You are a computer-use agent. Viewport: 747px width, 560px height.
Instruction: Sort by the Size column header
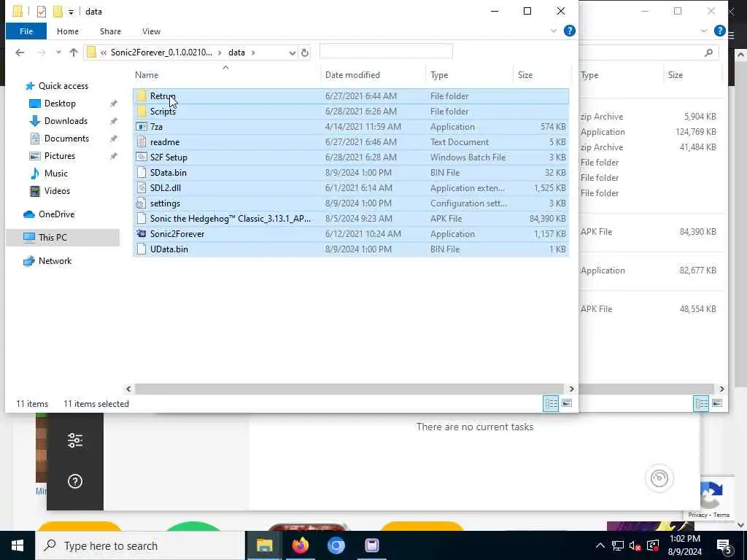(x=525, y=75)
